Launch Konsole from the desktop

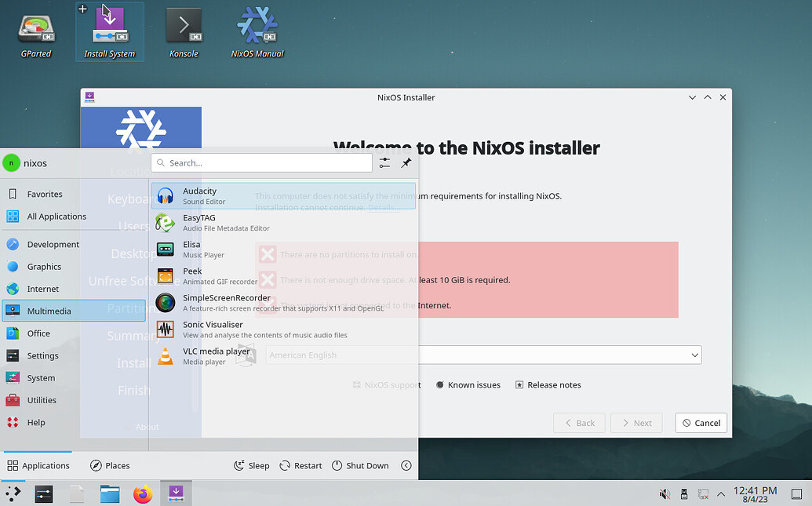click(183, 31)
